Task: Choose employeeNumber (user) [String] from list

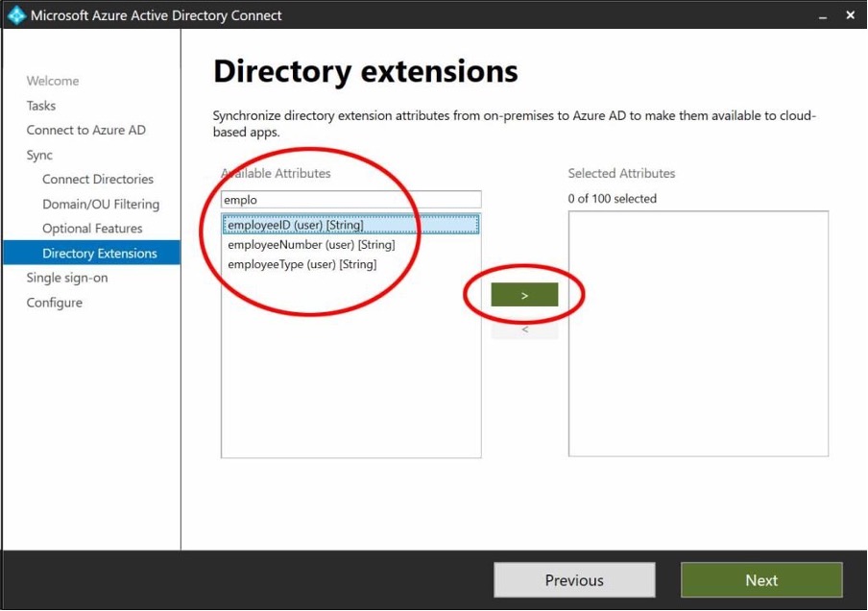Action: click(313, 245)
